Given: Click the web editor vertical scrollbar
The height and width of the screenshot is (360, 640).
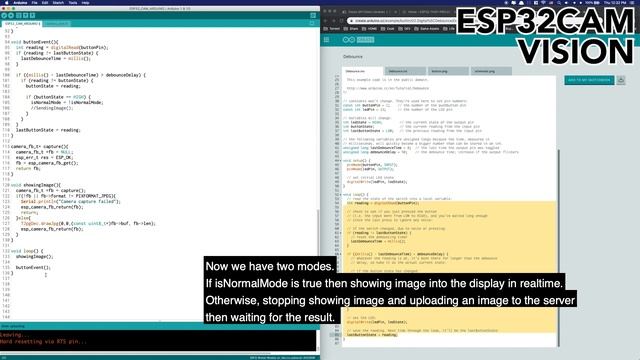Looking at the screenshot, I should [558, 247].
